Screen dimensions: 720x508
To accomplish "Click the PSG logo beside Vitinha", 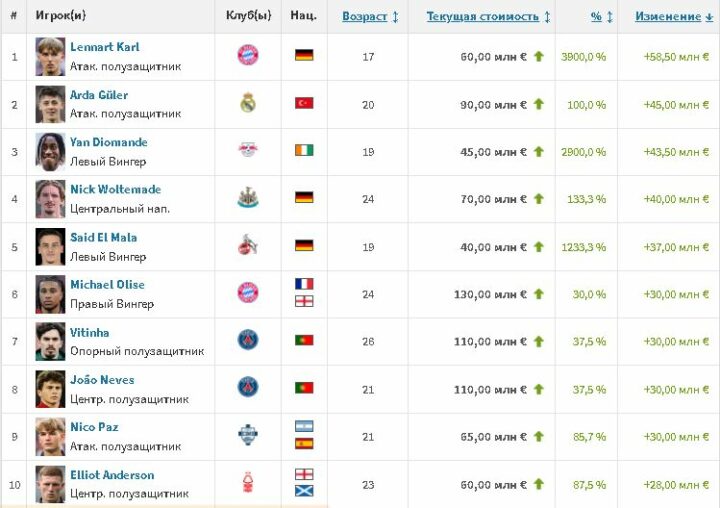I will point(248,340).
